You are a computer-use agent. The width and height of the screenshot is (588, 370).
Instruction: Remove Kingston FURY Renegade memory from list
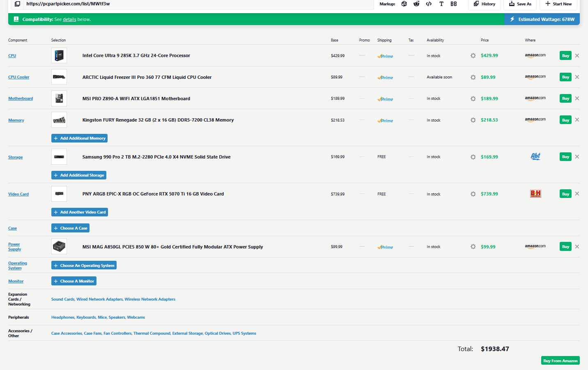(577, 120)
